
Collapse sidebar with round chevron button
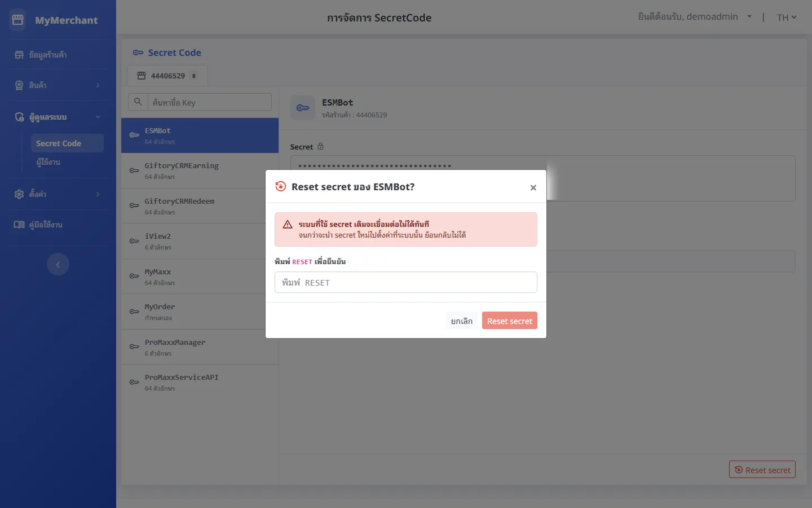click(58, 264)
